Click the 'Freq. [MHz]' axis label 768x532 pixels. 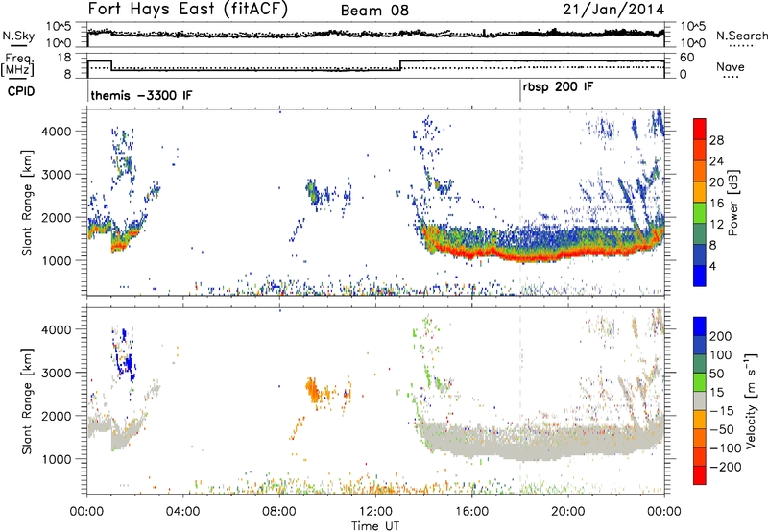click(18, 65)
